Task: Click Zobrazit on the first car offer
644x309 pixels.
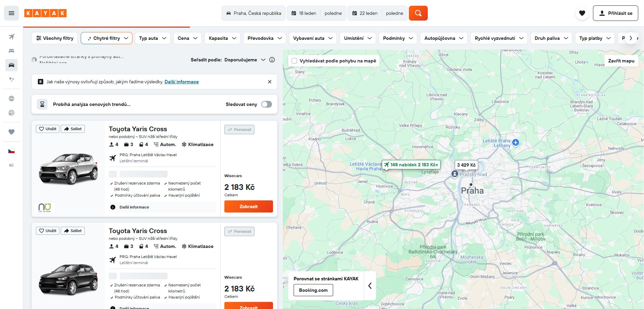Action: pyautogui.click(x=249, y=206)
